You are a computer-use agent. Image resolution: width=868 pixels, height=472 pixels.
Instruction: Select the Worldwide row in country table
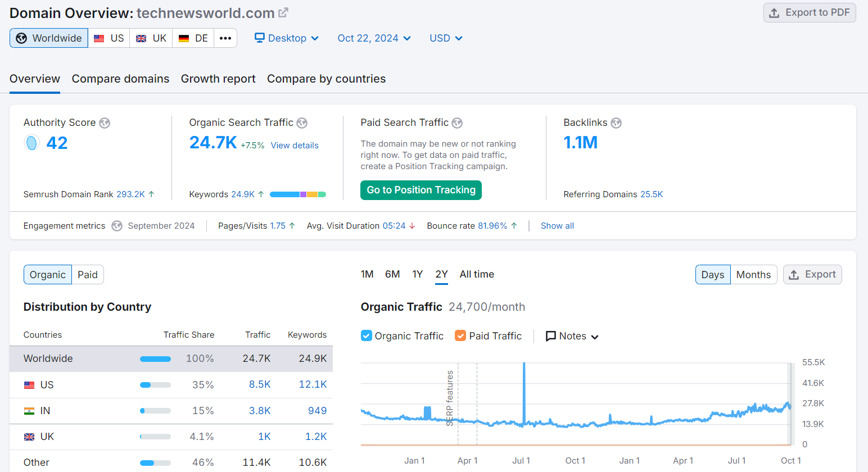pos(171,358)
